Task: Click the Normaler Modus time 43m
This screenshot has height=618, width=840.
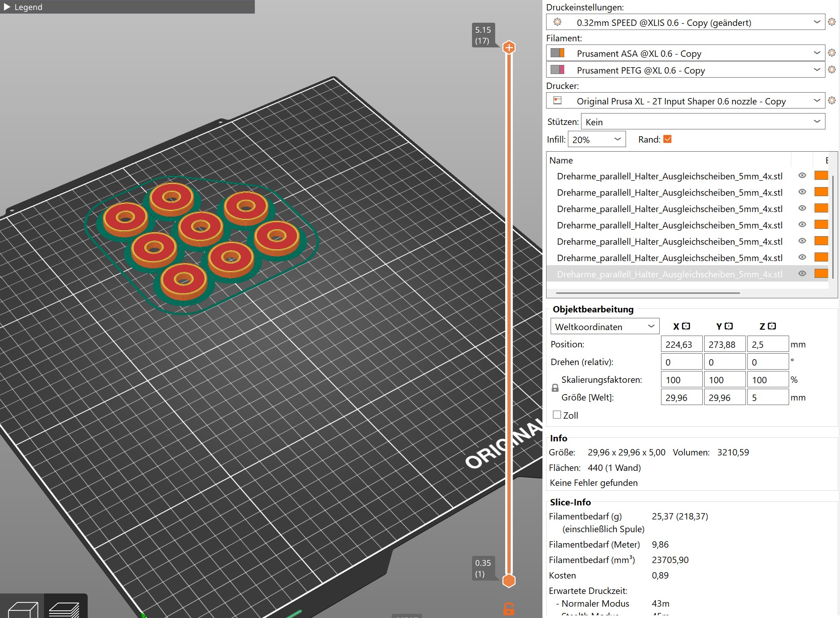Action: (661, 603)
